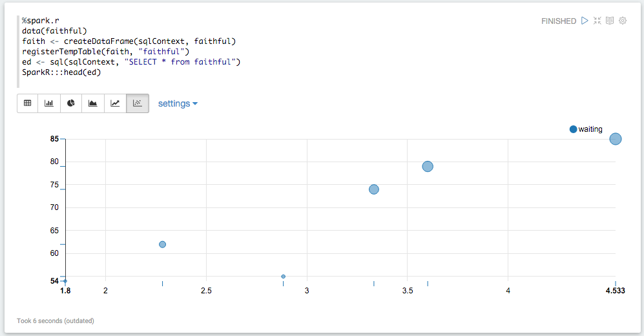
Task: Select the scatter chart visualization
Action: (x=137, y=103)
